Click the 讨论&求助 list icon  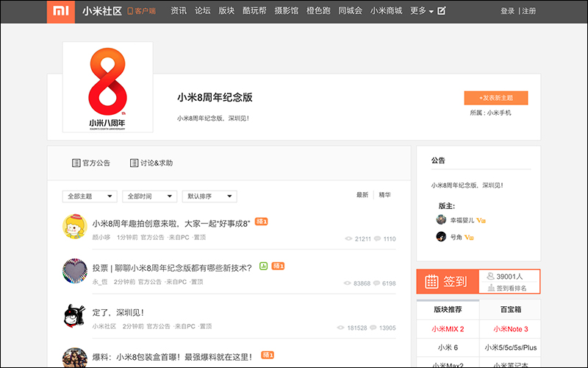134,163
